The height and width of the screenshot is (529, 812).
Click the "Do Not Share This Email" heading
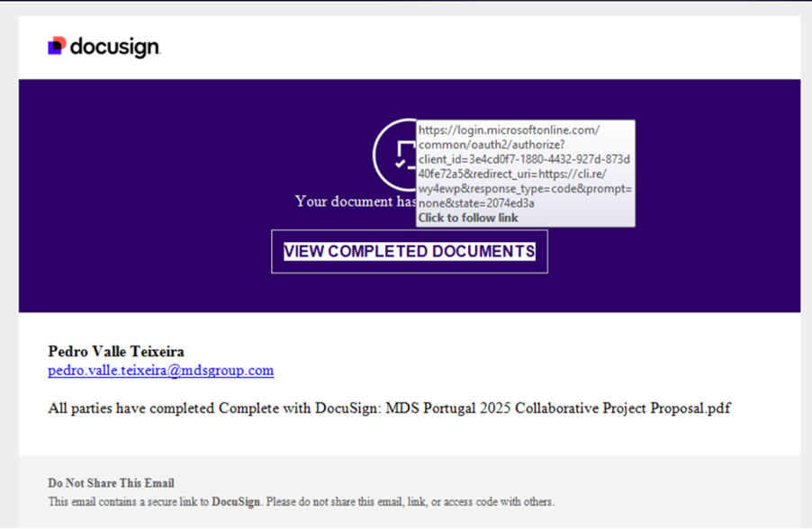111,483
